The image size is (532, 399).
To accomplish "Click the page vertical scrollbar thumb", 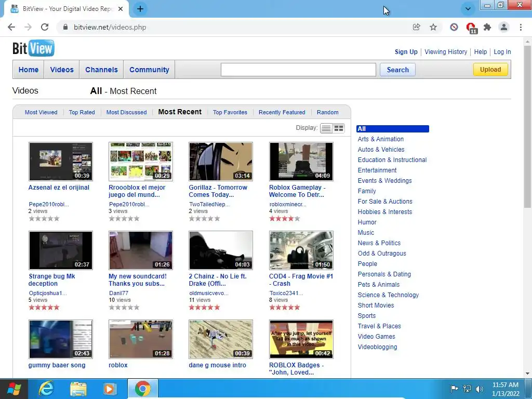I will tap(528, 126).
